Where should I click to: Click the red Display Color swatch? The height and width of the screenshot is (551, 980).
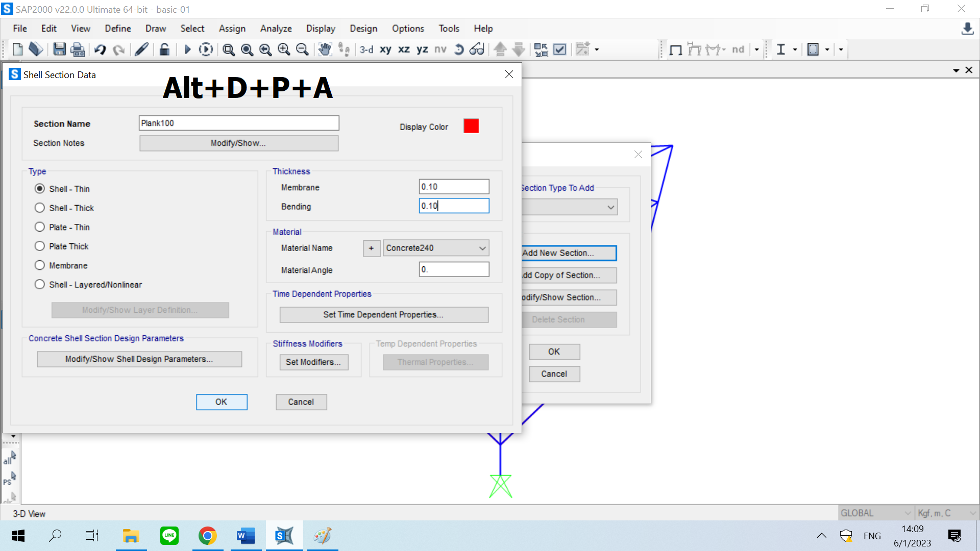(x=471, y=126)
